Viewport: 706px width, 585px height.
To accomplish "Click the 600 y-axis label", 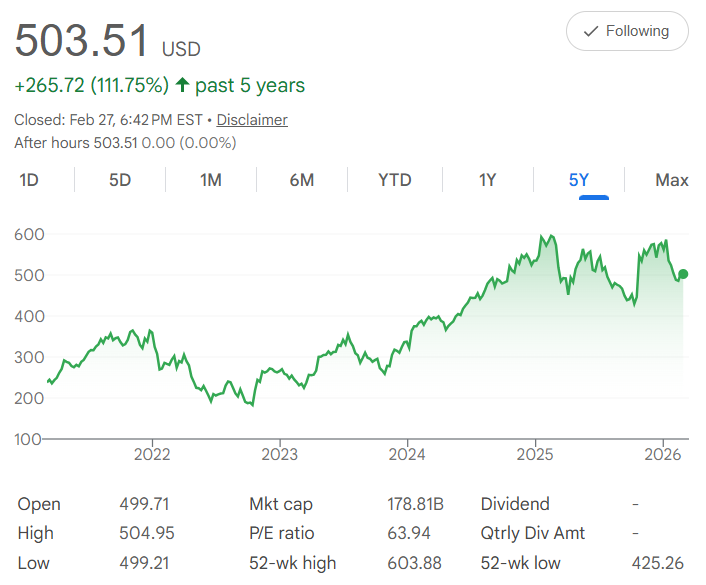I will click(29, 234).
